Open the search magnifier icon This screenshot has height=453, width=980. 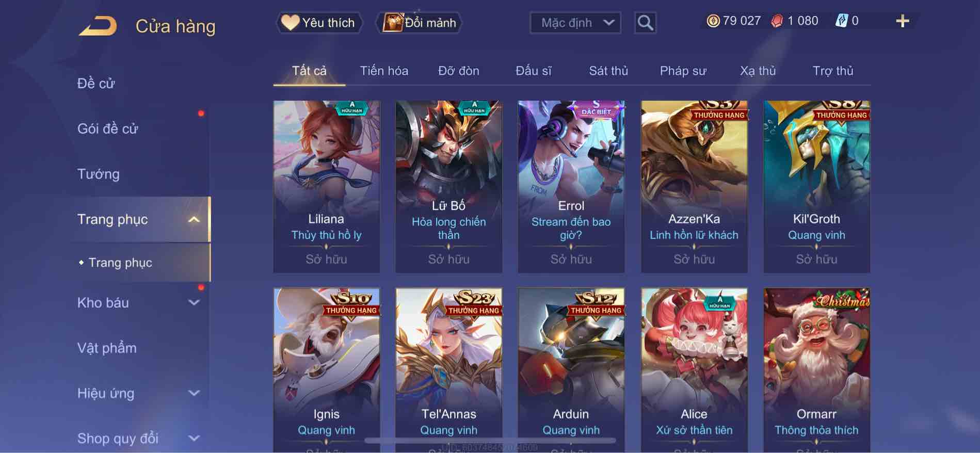[645, 23]
